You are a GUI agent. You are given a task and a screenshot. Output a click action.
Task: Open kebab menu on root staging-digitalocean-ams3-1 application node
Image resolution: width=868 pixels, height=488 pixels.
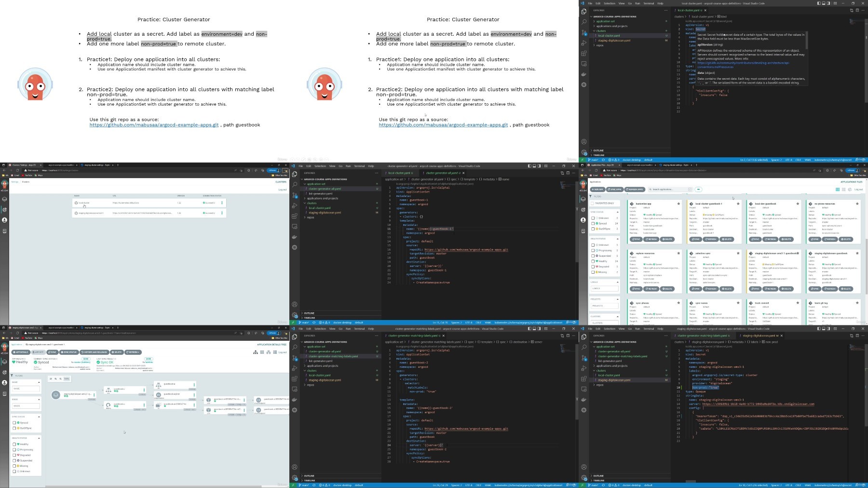click(95, 395)
